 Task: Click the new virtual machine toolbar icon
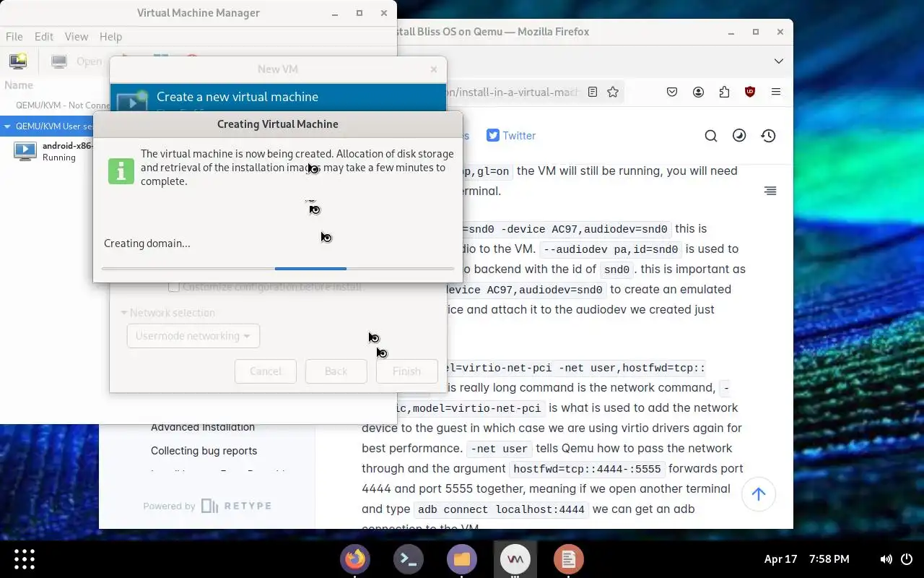coord(18,61)
